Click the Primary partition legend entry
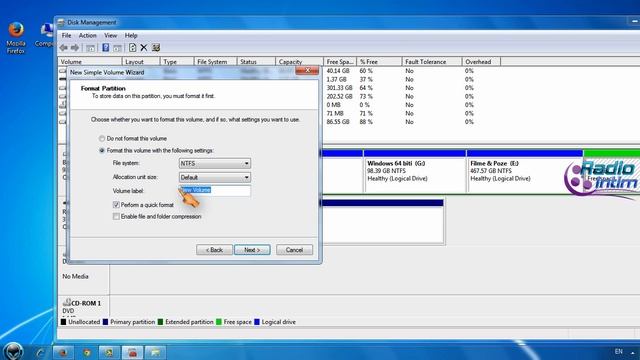This screenshot has width=640, height=360. [129, 322]
